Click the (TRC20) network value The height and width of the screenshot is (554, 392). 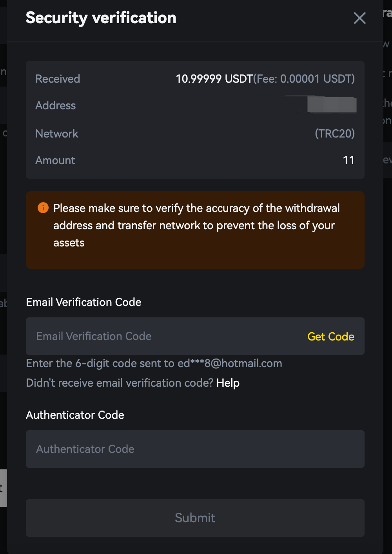(335, 134)
